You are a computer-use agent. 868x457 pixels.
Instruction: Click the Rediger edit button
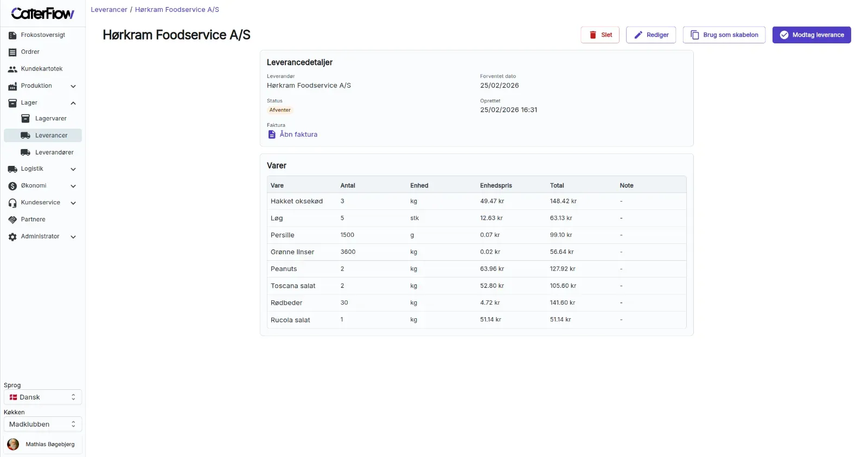pos(651,35)
